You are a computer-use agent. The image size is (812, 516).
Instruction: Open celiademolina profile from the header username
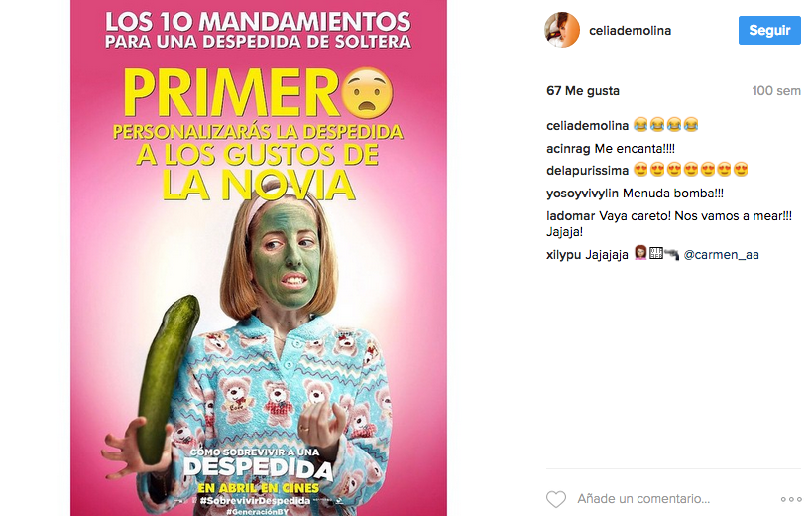(x=630, y=31)
